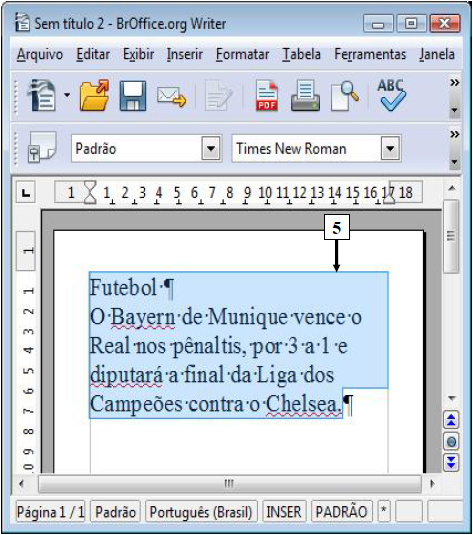Click the word Campeões in document

click(136, 405)
